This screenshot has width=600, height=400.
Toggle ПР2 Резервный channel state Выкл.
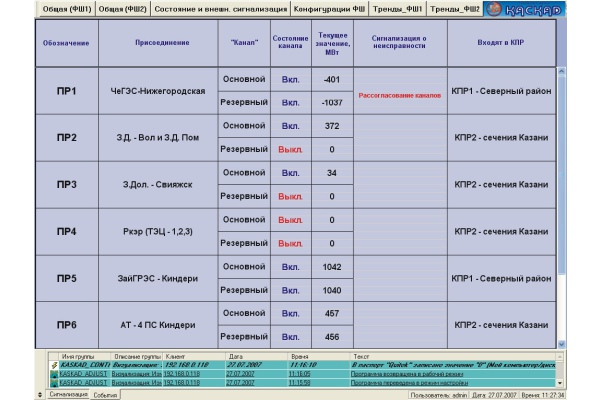[290, 149]
